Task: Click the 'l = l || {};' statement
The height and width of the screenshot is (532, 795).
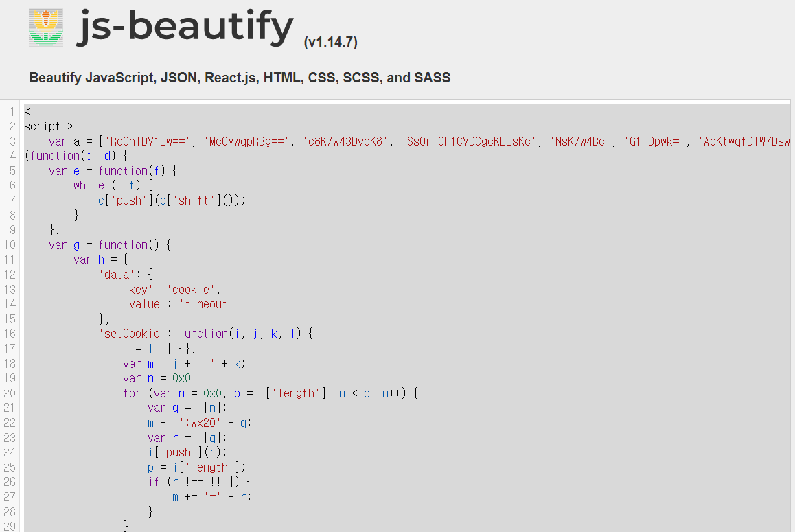Action: [160, 349]
